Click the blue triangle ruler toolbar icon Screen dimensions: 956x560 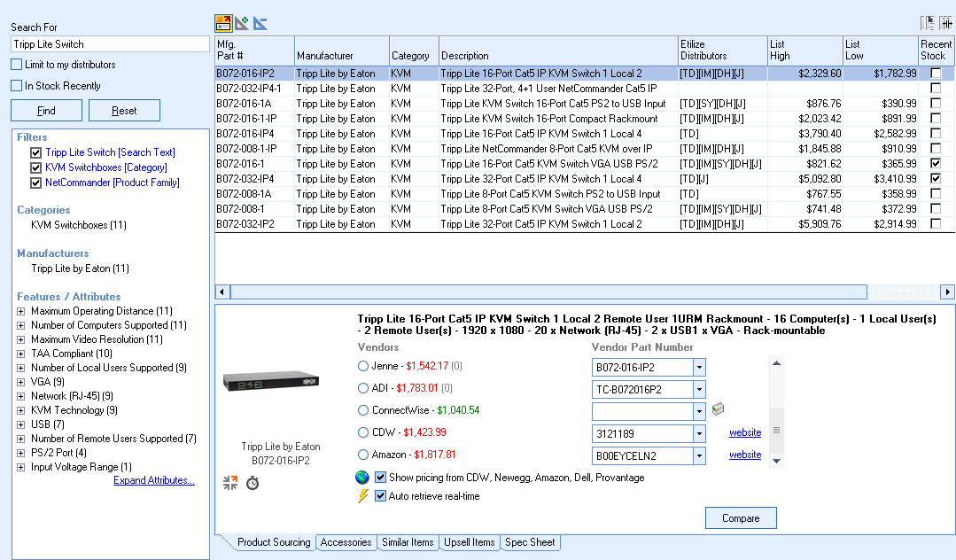click(260, 23)
